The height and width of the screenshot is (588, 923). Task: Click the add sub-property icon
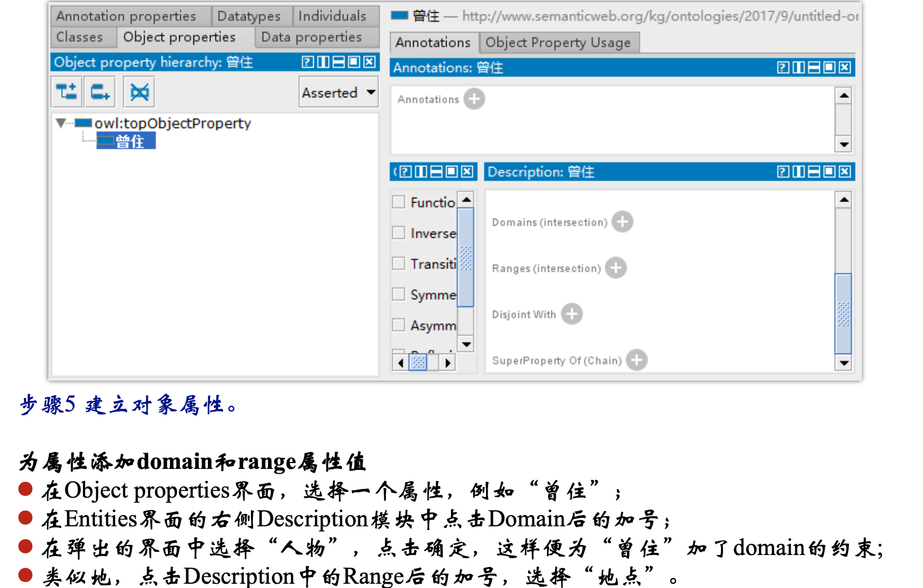pyautogui.click(x=66, y=92)
